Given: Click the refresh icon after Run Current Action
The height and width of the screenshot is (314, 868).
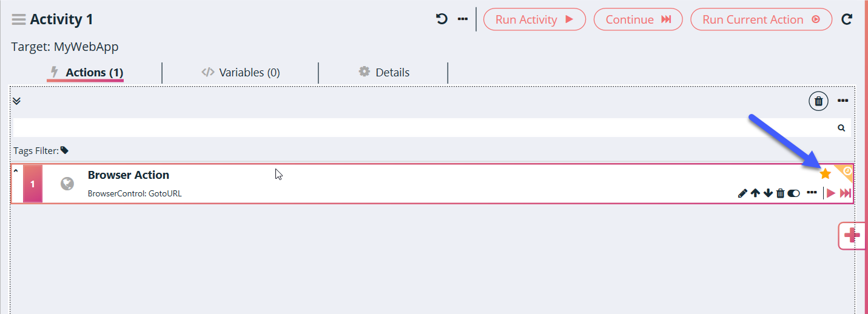Looking at the screenshot, I should [x=847, y=19].
